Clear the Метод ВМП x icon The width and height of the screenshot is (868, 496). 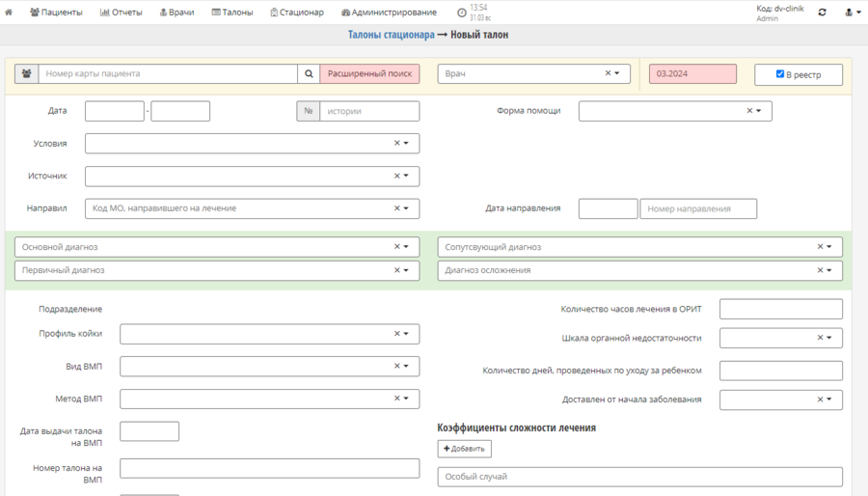pos(397,398)
